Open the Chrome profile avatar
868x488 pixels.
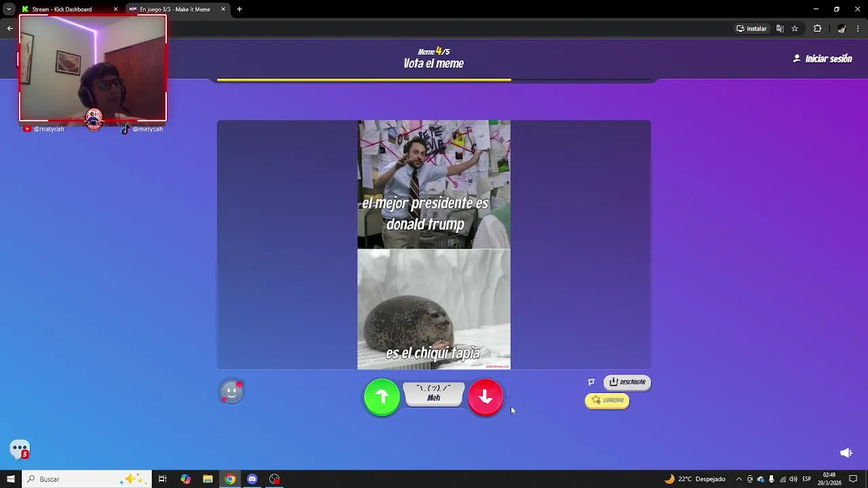[842, 28]
